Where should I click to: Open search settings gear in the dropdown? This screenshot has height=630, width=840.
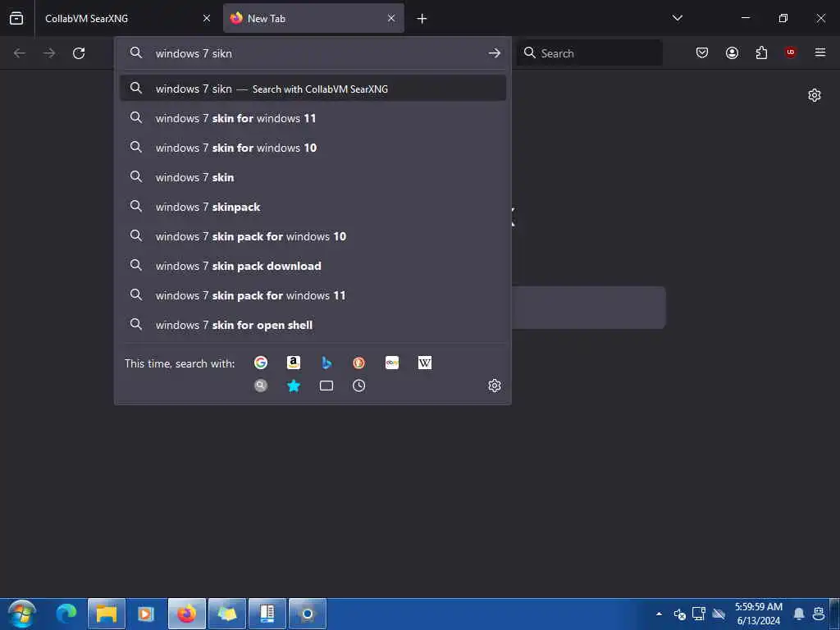(495, 386)
